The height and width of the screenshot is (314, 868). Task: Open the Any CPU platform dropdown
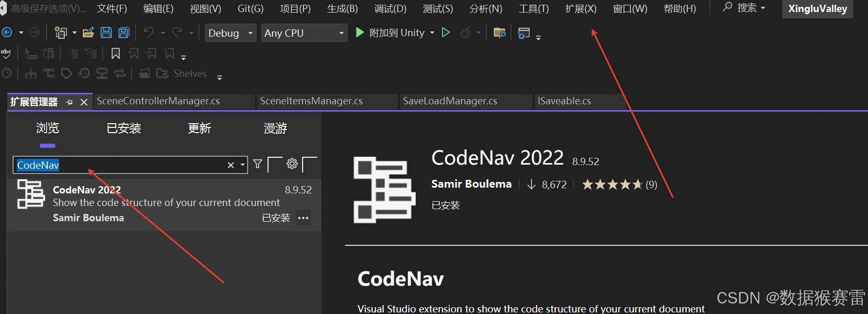tap(304, 33)
